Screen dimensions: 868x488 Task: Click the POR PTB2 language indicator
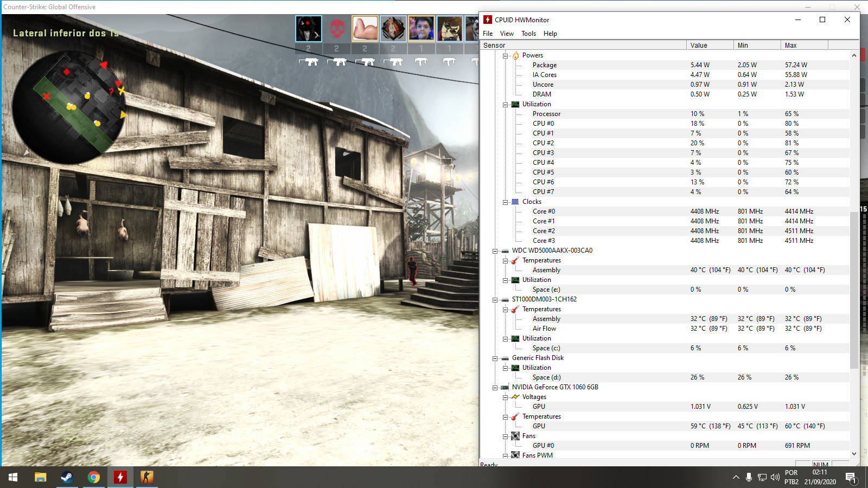pos(792,477)
